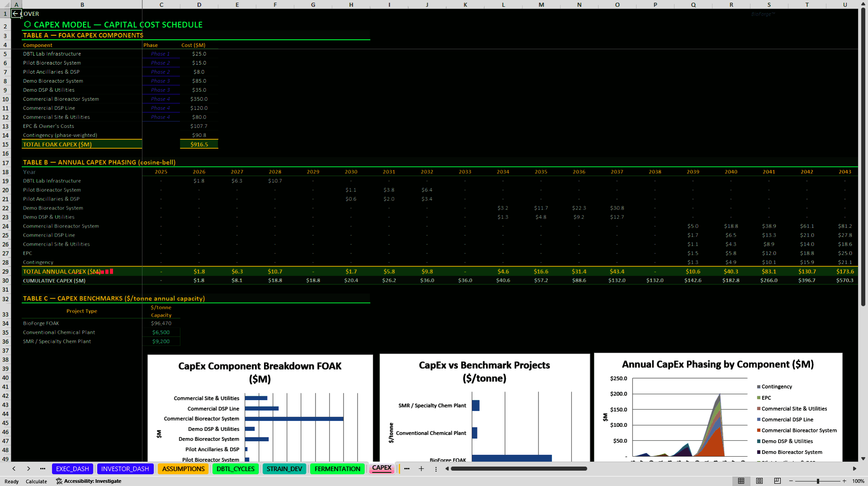The height and width of the screenshot is (486, 868).
Task: Open the INVESTOR_DASH sheet tab
Action: (125, 469)
